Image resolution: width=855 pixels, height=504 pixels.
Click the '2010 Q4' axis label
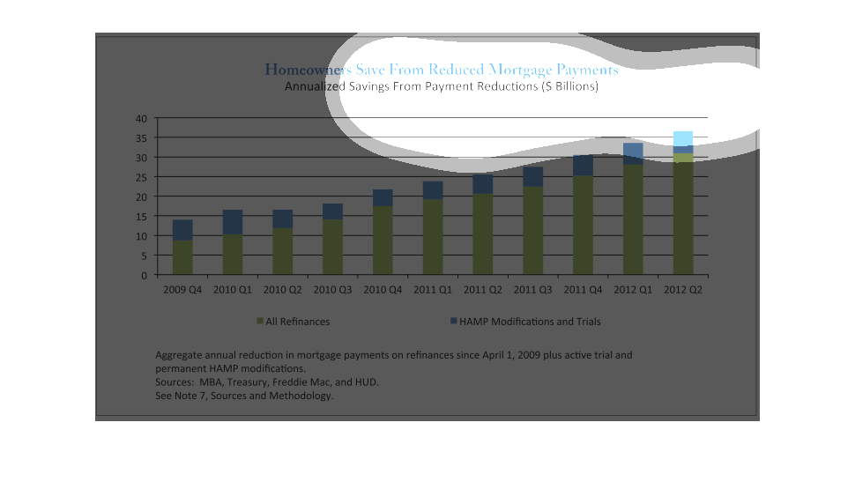pyautogui.click(x=383, y=290)
